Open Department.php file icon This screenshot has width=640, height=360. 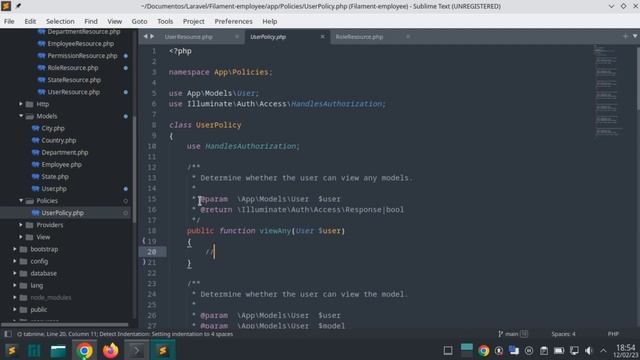[x=36, y=152]
